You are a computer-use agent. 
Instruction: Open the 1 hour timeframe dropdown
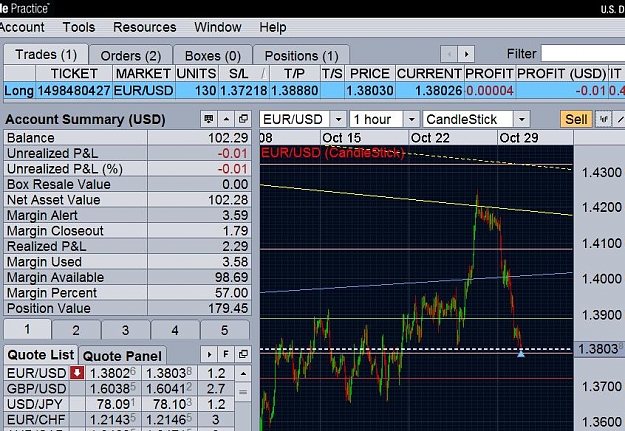pos(411,119)
